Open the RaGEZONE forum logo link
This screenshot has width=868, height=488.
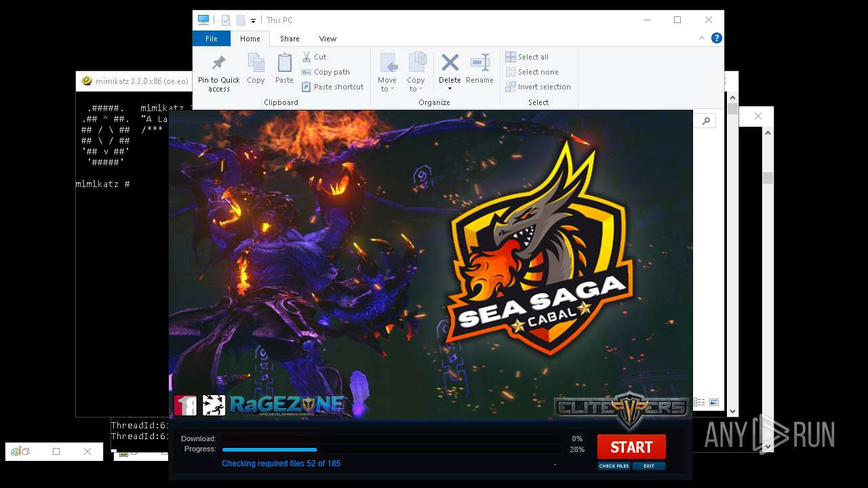tap(288, 405)
